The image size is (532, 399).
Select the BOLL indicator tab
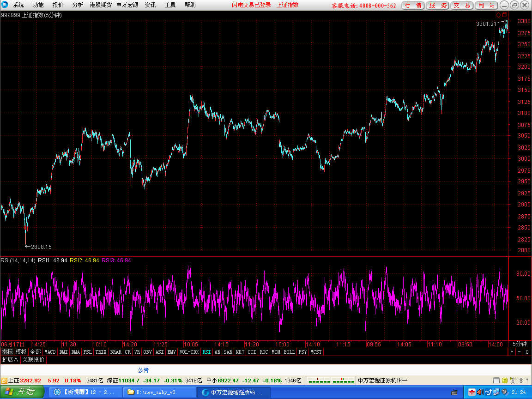tap(290, 352)
